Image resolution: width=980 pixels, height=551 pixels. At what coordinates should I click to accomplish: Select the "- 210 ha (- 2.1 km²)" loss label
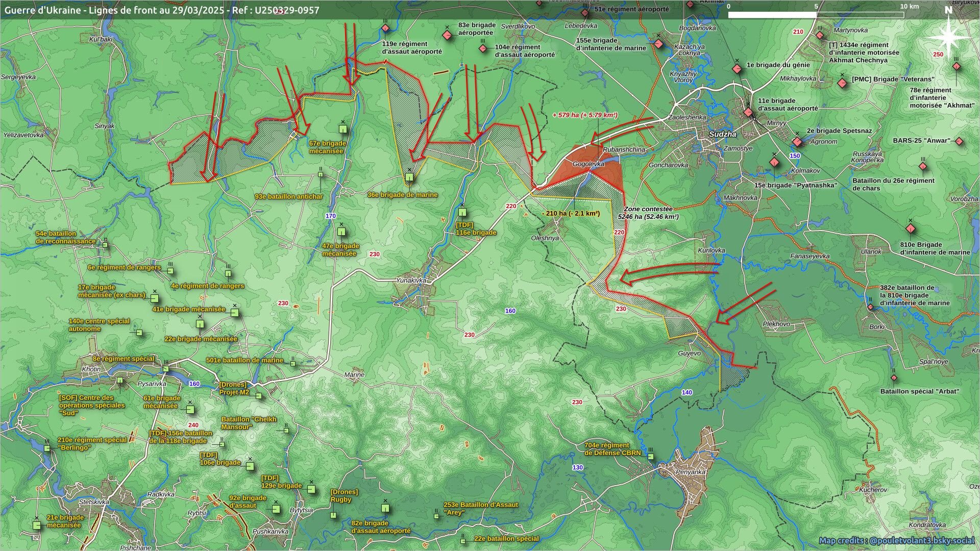[x=570, y=213]
